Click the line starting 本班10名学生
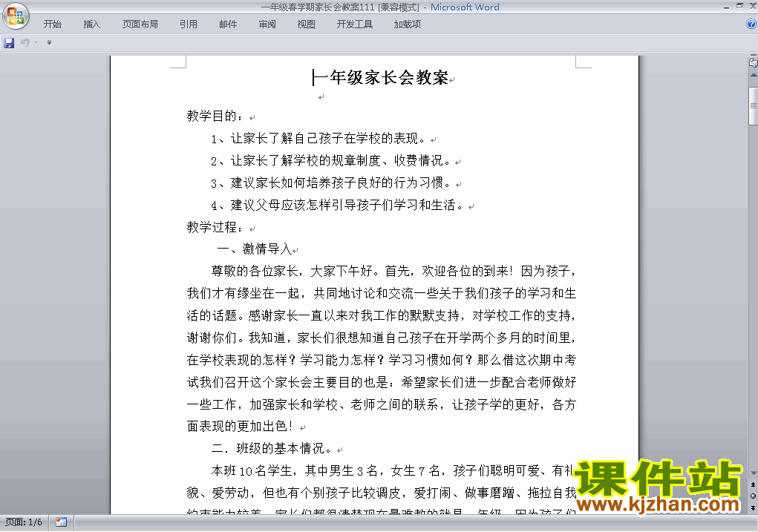The image size is (758, 532). click(392, 471)
